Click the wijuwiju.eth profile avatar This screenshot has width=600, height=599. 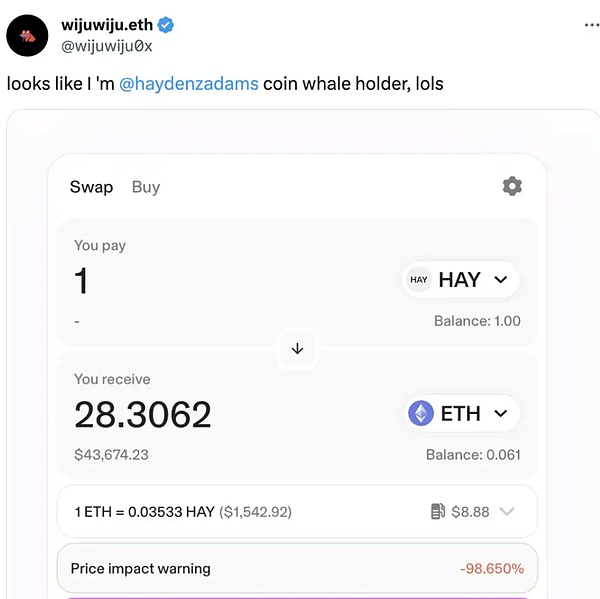click(x=30, y=36)
